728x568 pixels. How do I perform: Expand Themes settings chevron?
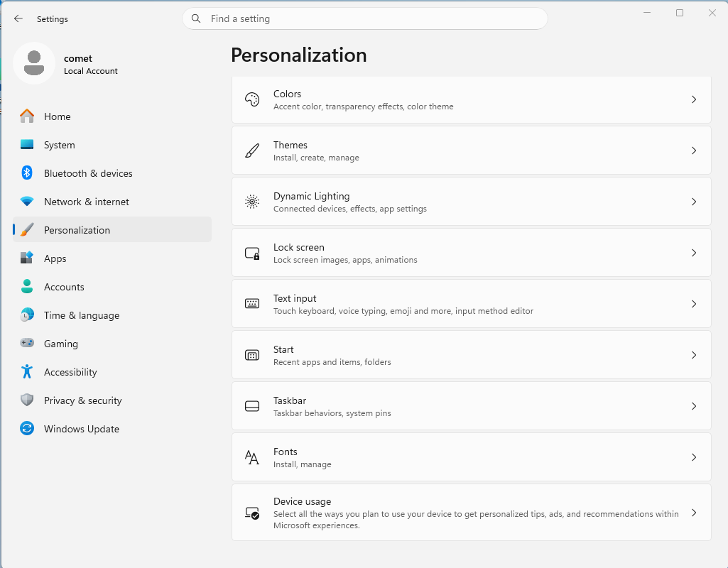pos(694,151)
